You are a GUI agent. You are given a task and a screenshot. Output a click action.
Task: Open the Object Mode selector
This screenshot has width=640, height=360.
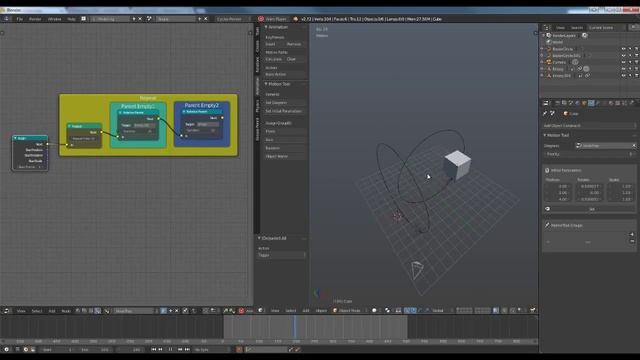point(349,311)
